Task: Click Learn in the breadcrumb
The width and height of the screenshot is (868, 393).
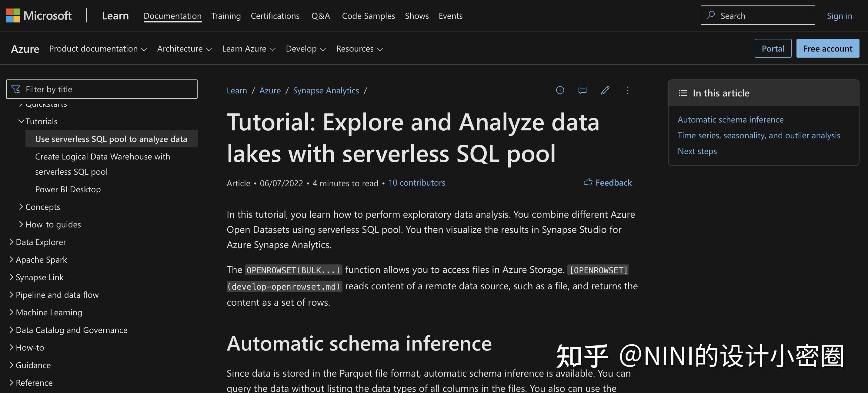Action: pyautogui.click(x=237, y=90)
